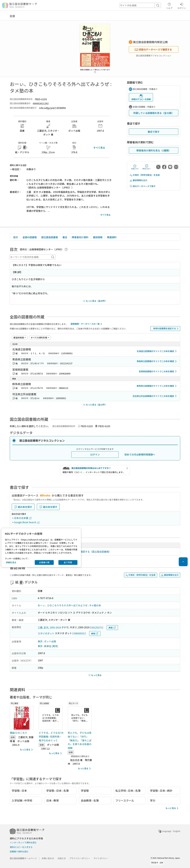Screen dimensions: 190x868
Task: Expand もっと見る under bibliographic info
Action: (x=95, y=675)
